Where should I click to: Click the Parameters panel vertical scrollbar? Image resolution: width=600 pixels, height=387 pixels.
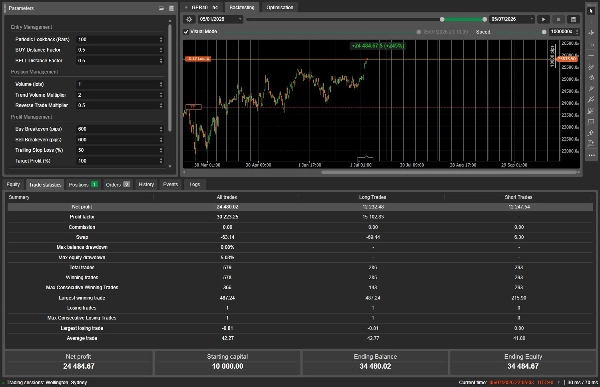pyautogui.click(x=170, y=78)
